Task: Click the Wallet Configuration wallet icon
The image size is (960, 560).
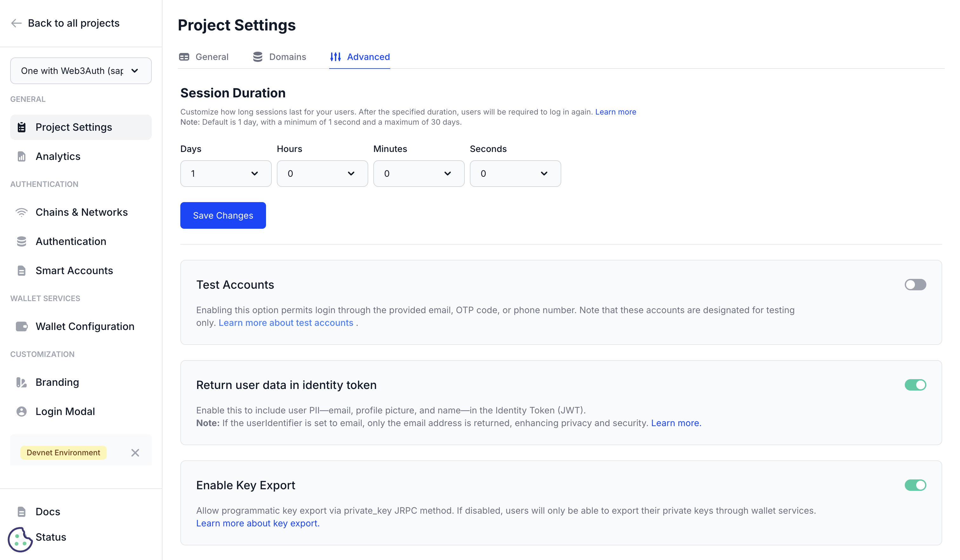Action: 21,326
